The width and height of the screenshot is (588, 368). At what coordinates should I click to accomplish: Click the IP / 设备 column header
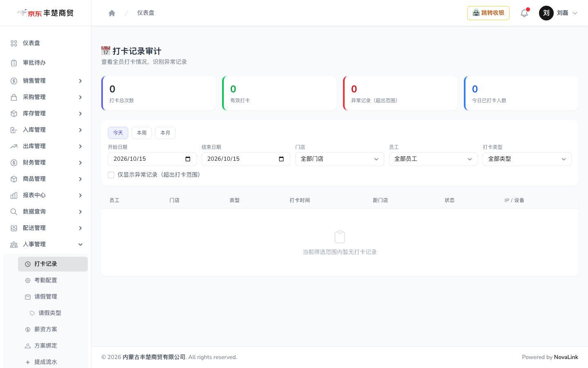coord(514,200)
